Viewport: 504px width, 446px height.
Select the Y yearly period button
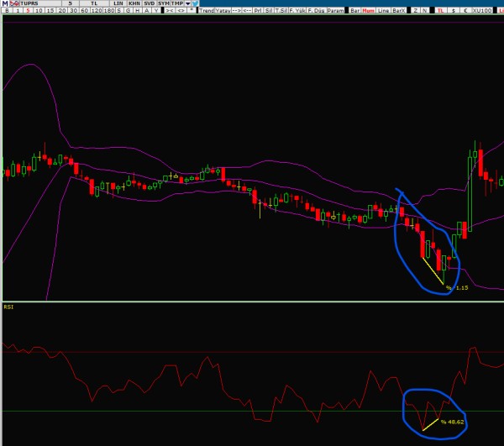click(156, 11)
